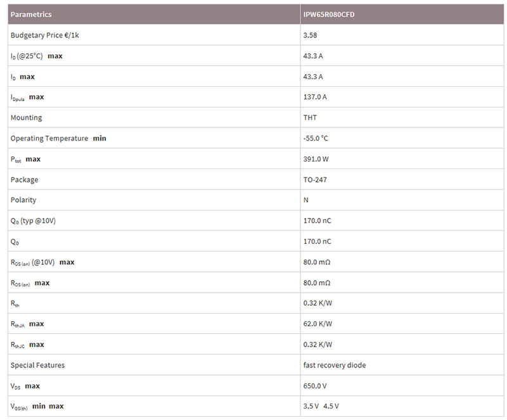The image size is (507, 420).
Task: Click the 391.0 W power value
Action: [316, 159]
